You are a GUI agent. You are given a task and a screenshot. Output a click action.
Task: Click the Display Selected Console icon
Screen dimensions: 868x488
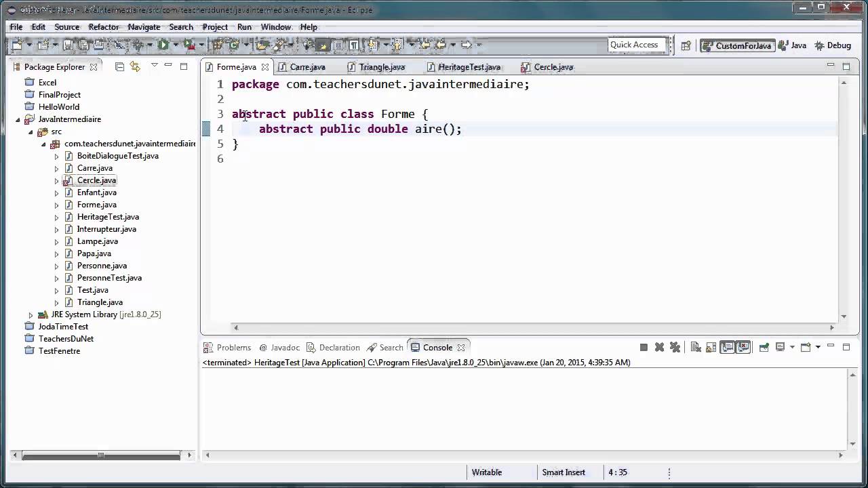780,347
